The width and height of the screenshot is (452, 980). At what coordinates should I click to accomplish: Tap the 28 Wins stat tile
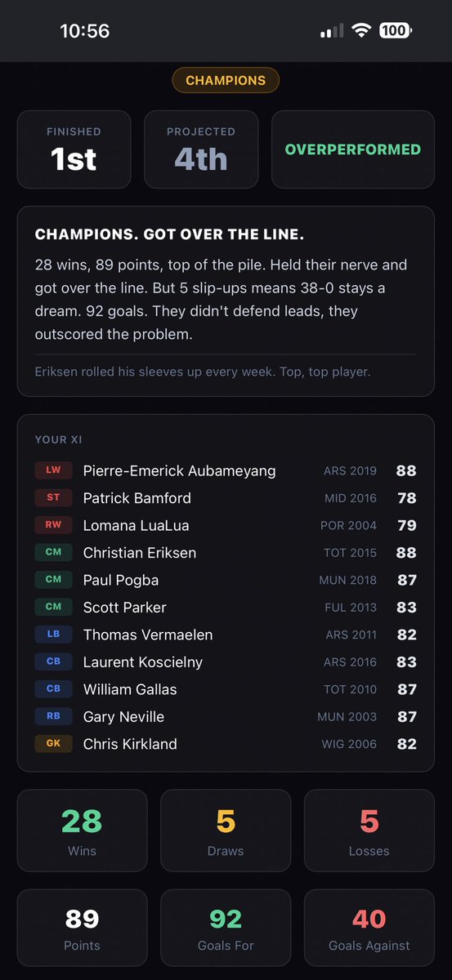point(82,831)
